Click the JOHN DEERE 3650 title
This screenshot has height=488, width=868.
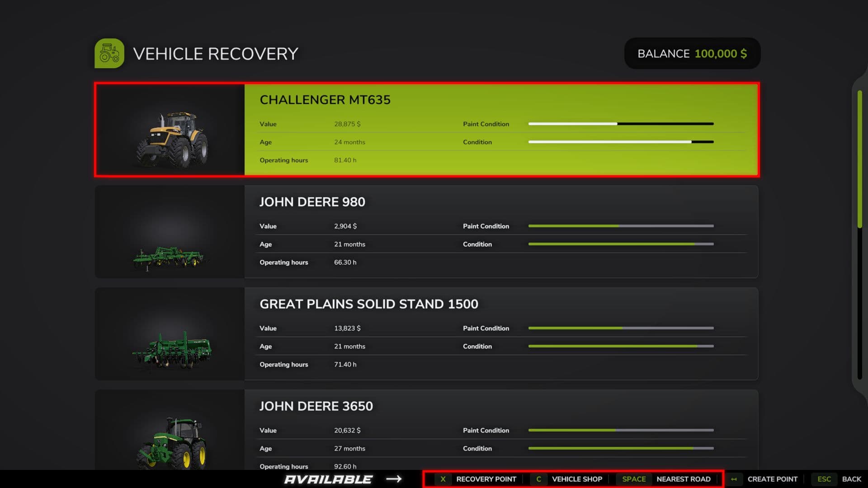coord(316,406)
